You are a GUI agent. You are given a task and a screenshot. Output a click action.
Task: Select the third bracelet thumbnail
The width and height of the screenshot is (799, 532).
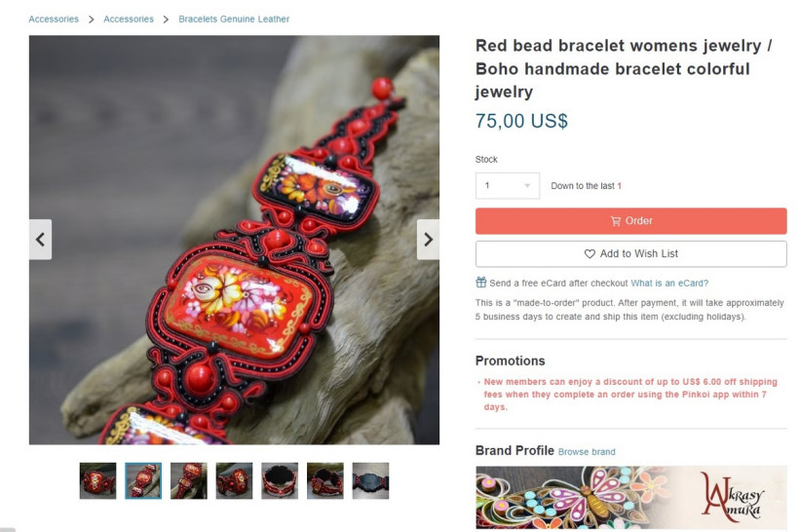coord(188,480)
